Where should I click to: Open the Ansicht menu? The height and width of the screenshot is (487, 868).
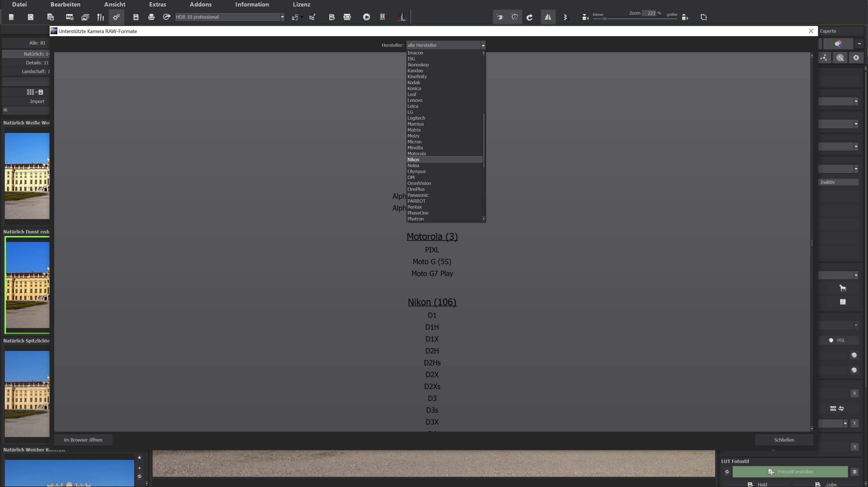115,5
